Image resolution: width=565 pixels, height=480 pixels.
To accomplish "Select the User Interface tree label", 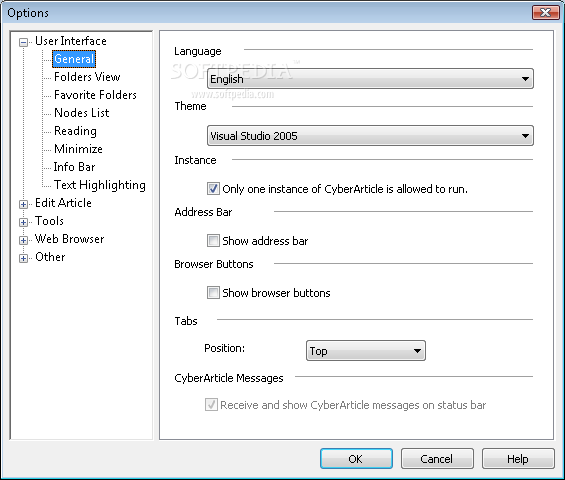I will tap(71, 41).
